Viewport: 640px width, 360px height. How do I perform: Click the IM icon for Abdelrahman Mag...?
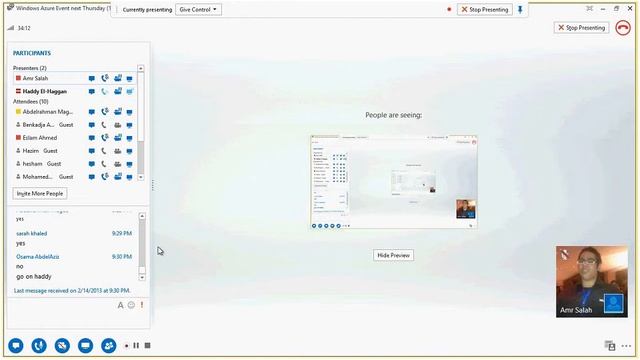92,112
